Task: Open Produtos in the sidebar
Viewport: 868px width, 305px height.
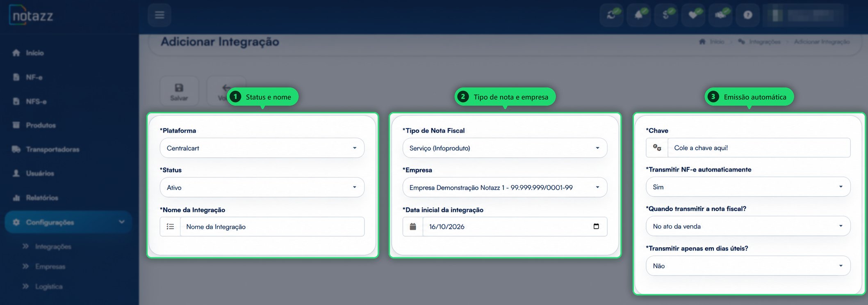Action: click(34, 125)
